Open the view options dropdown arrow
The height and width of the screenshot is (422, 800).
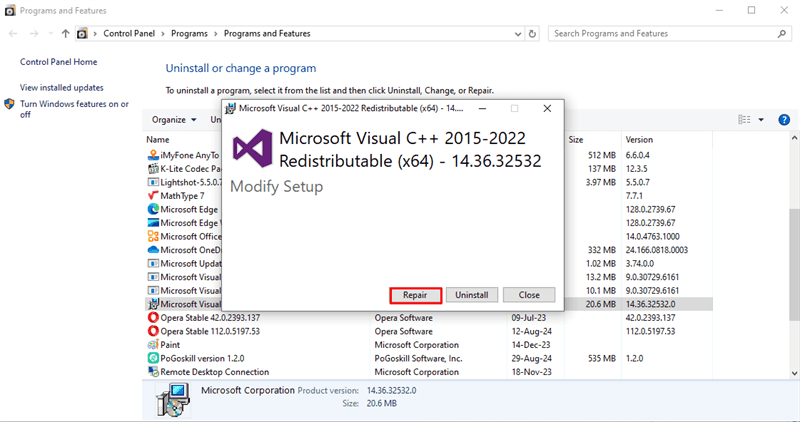[761, 120]
